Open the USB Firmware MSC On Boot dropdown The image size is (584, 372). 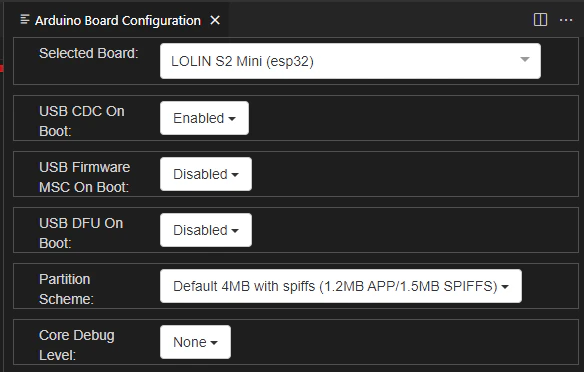(206, 174)
